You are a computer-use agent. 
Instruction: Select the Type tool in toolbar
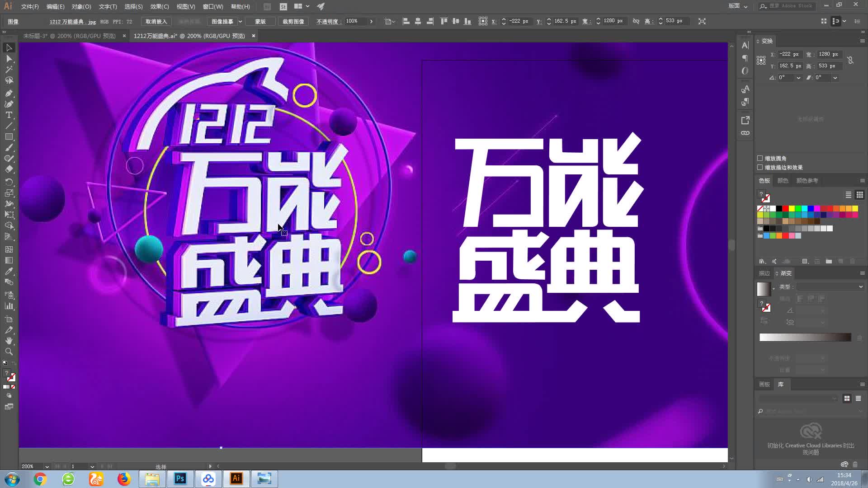[9, 115]
